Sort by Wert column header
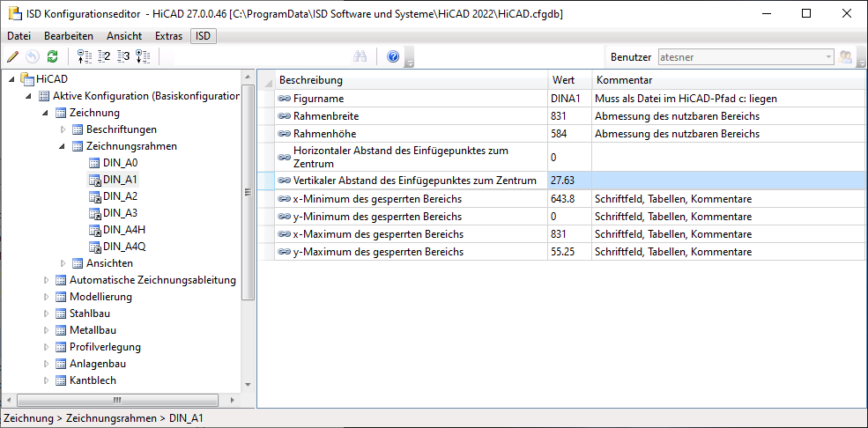Screen dimensions: 868x428 (570, 80)
